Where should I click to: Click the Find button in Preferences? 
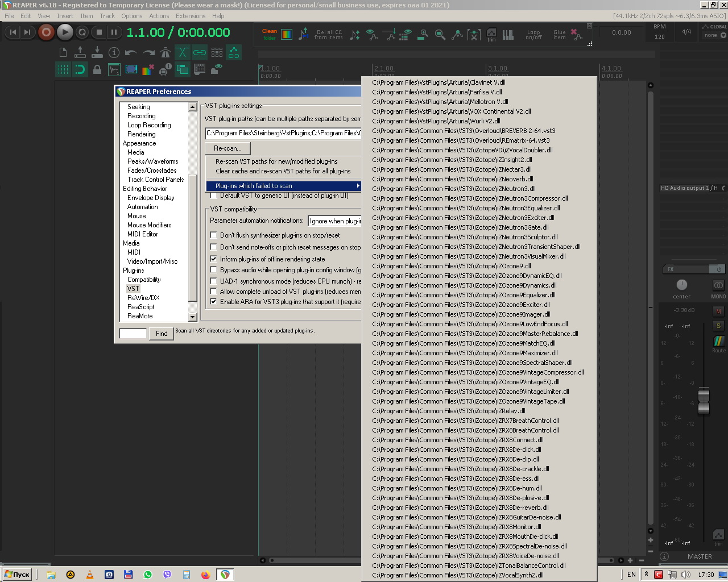tap(162, 334)
